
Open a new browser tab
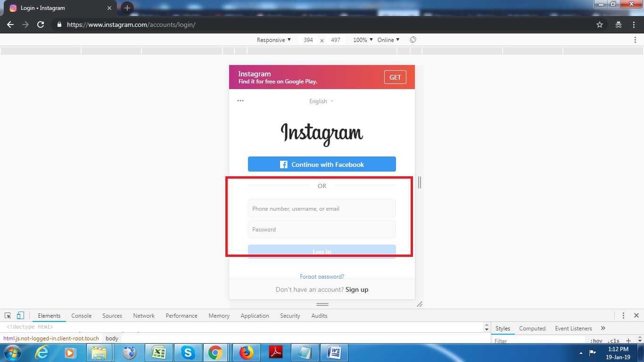(127, 8)
